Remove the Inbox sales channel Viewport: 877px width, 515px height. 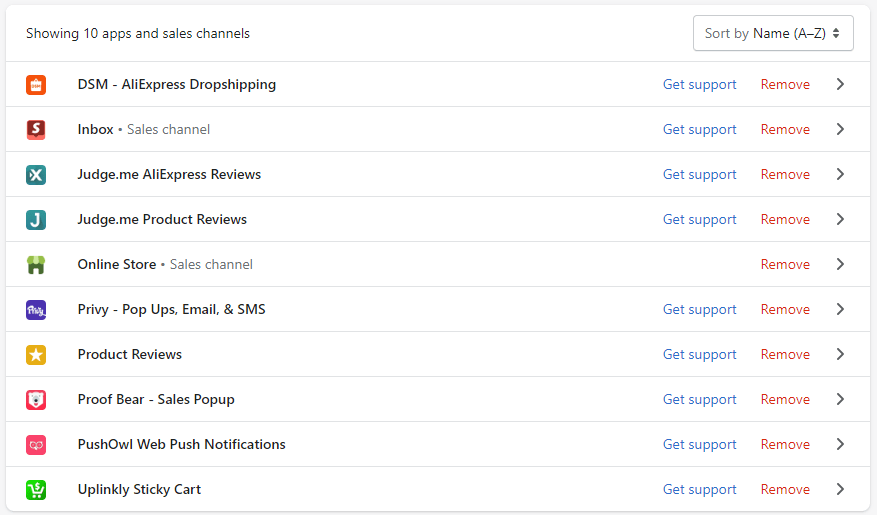coord(785,130)
